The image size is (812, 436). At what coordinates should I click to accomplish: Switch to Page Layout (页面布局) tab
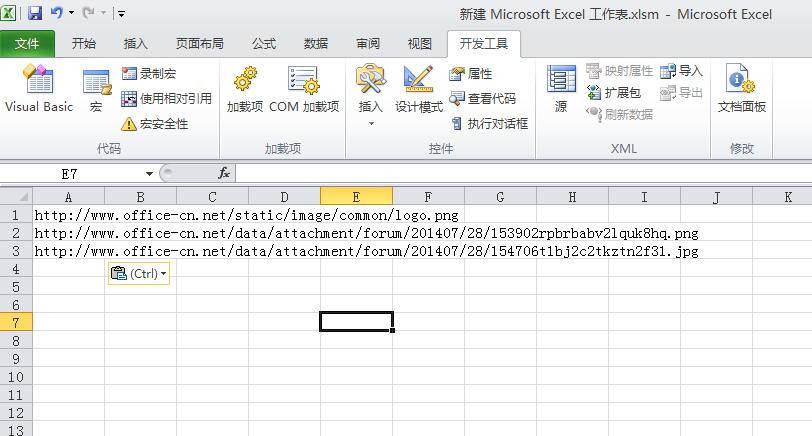pos(199,43)
